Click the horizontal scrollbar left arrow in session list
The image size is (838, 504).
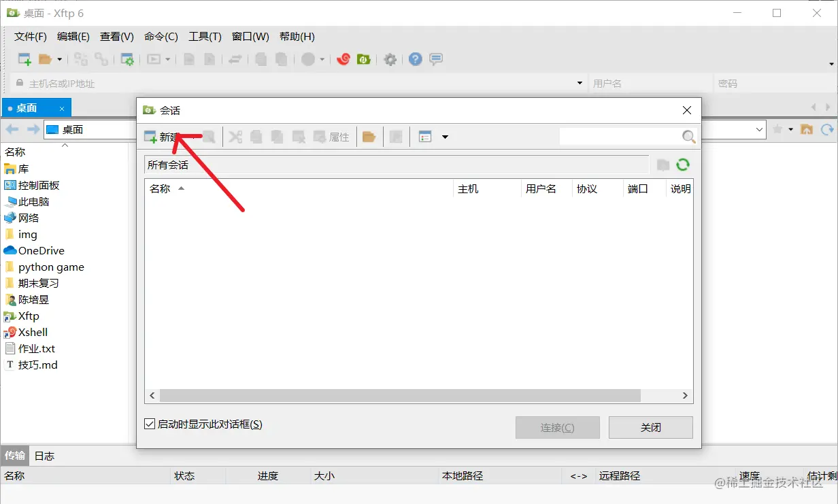152,395
